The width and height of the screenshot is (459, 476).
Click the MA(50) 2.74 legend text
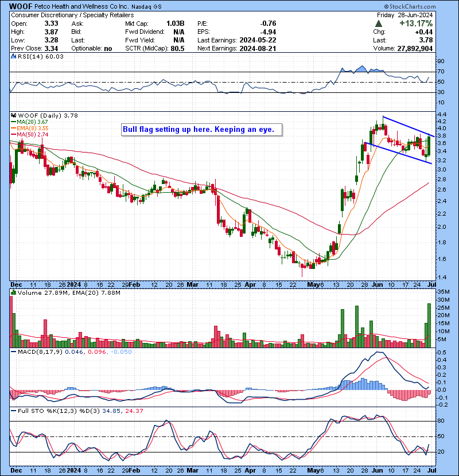pyautogui.click(x=32, y=134)
